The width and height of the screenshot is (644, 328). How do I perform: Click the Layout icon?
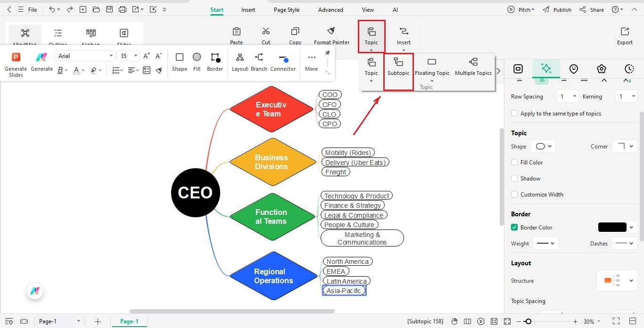click(x=240, y=57)
